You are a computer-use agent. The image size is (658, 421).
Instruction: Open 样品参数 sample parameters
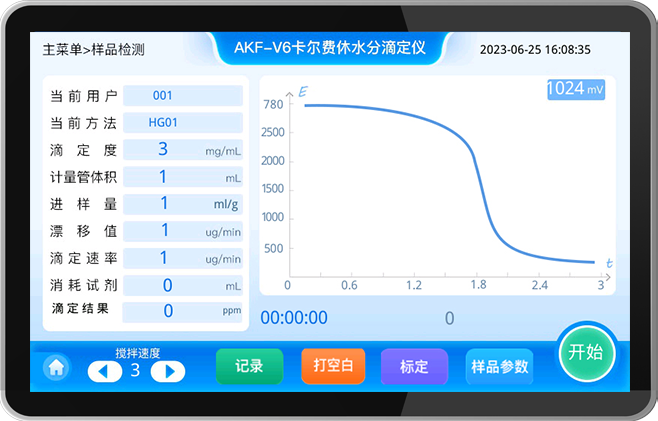pyautogui.click(x=499, y=366)
